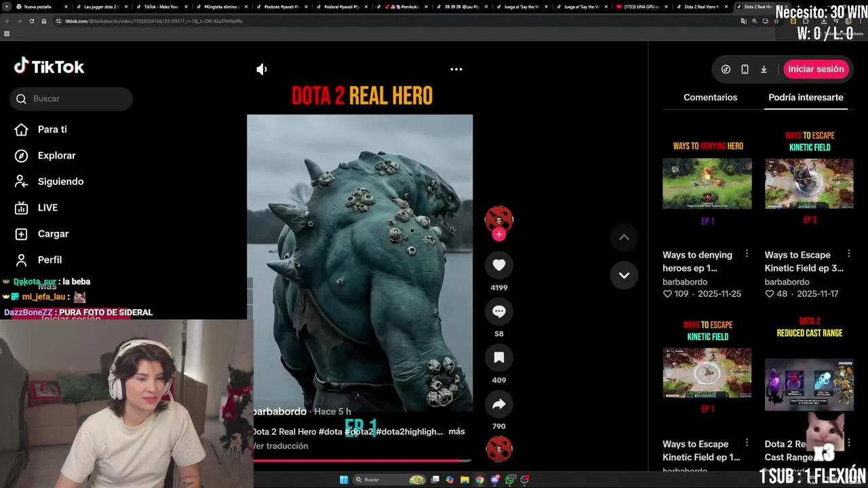Click the 48 likes heart on Kinetic Field ep 3

pos(769,294)
